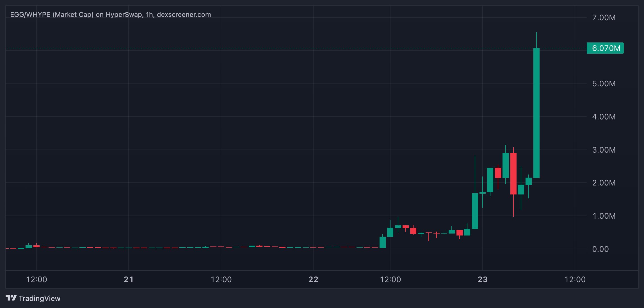The width and height of the screenshot is (644, 308).
Task: Click the date label 23 on time axis
Action: pos(483,279)
